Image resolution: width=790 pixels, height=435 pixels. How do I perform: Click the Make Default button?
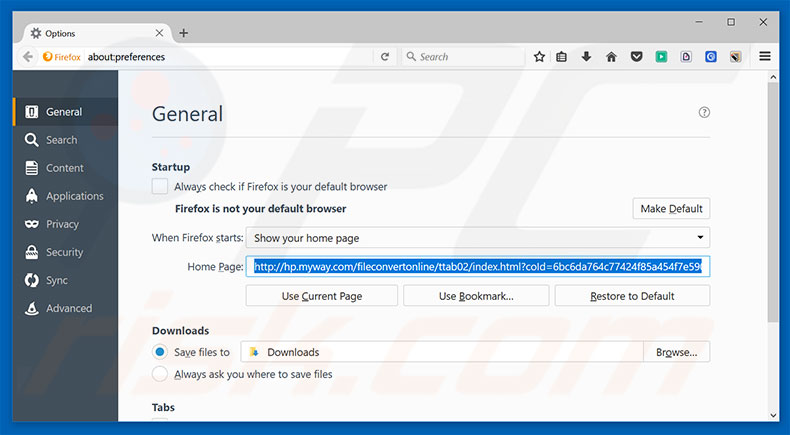671,209
